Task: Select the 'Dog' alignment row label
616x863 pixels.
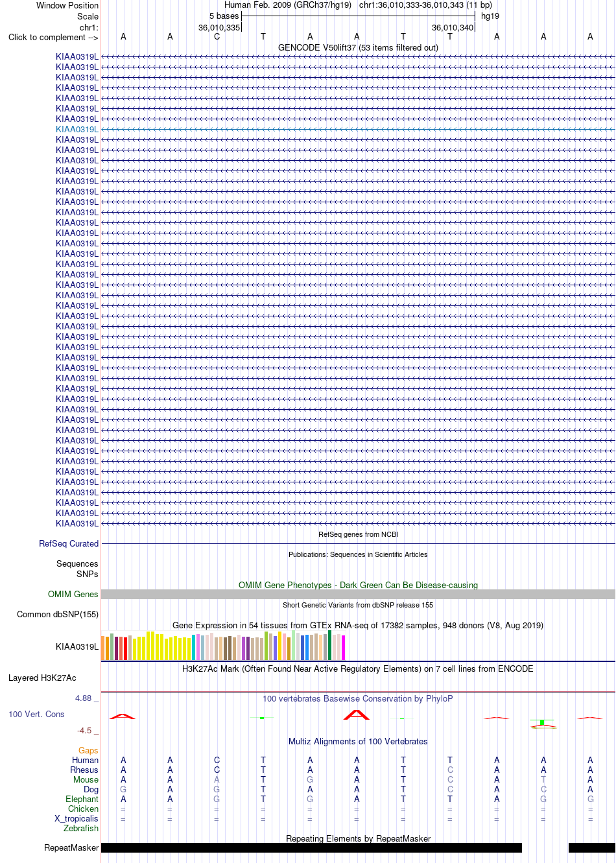Action: click(91, 789)
